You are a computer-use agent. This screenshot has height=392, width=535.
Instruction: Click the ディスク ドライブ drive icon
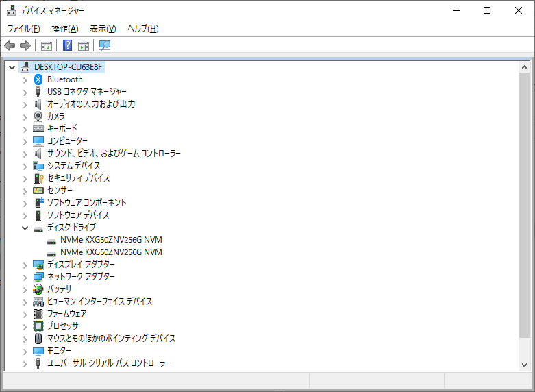click(x=38, y=229)
